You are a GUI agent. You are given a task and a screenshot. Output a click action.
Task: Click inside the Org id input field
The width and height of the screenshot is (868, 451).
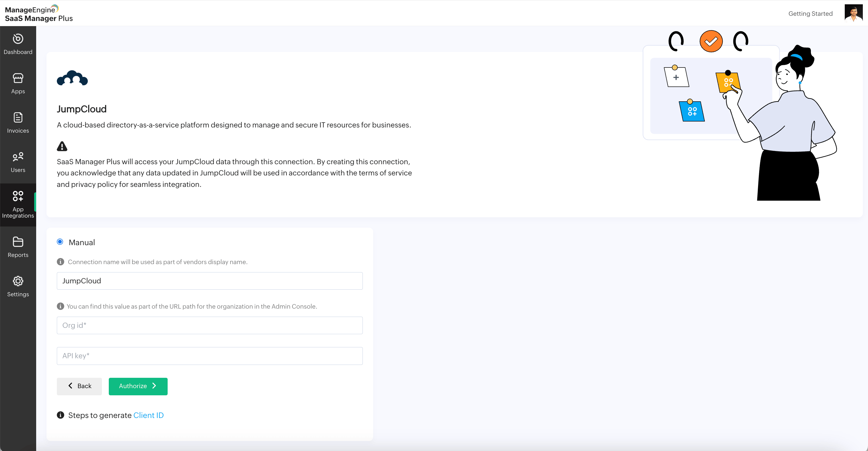(209, 325)
